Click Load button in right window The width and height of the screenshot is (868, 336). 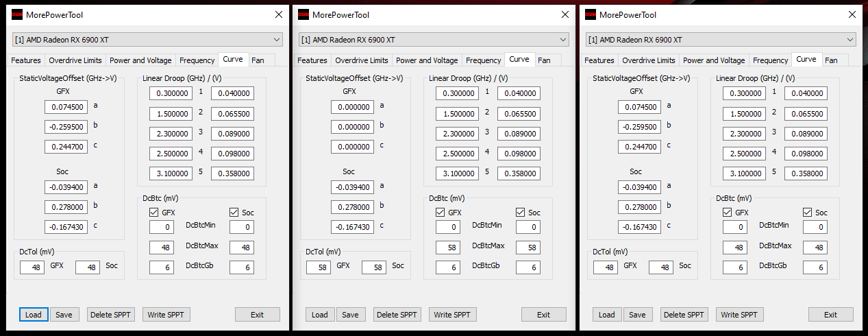[x=607, y=315]
